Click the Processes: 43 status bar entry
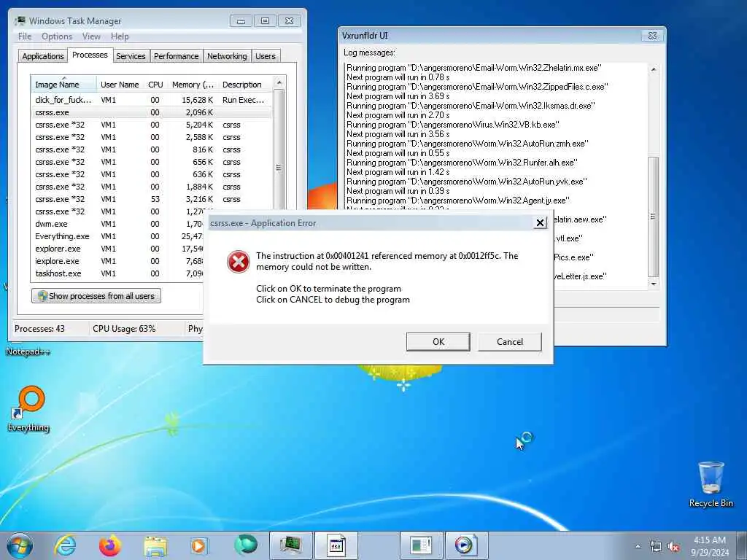This screenshot has width=747, height=560. coord(39,329)
